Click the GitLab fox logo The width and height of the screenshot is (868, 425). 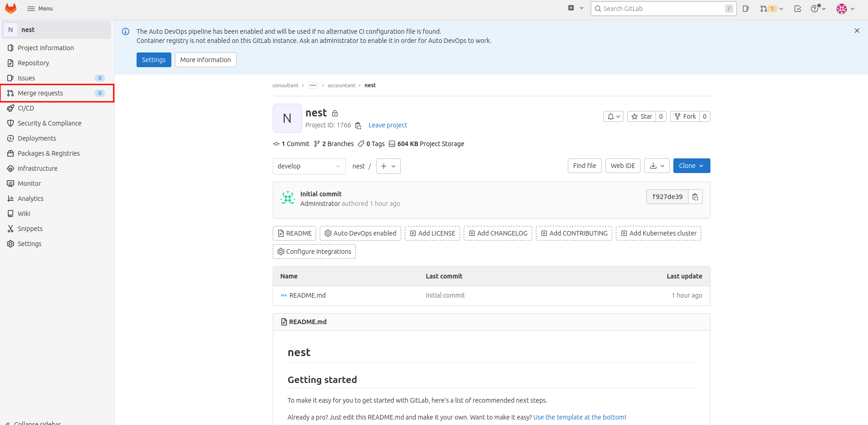[x=11, y=8]
